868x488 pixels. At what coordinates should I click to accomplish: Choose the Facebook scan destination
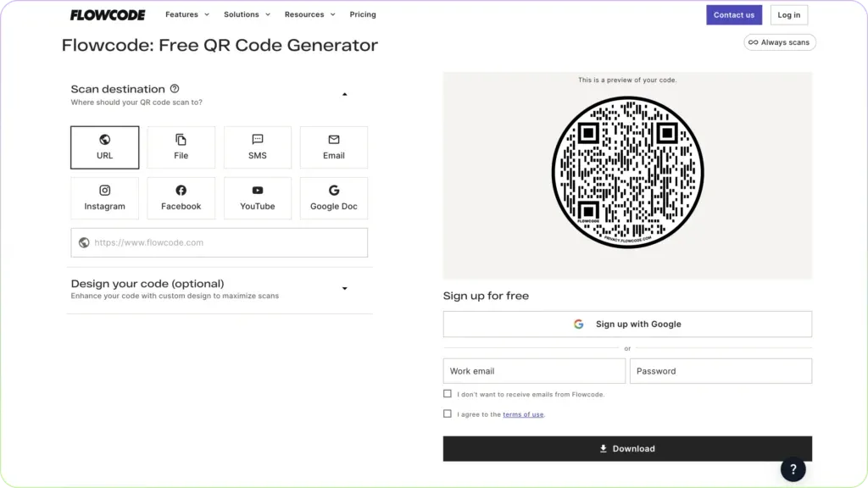click(181, 197)
